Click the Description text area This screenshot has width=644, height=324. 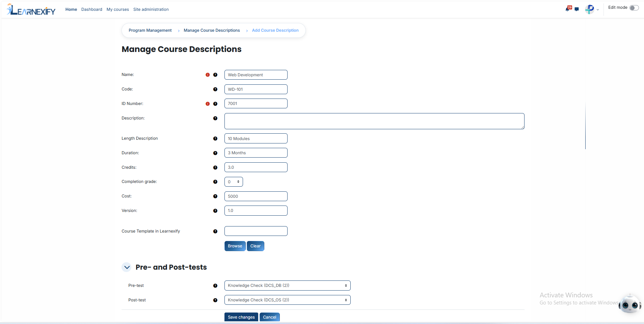374,121
